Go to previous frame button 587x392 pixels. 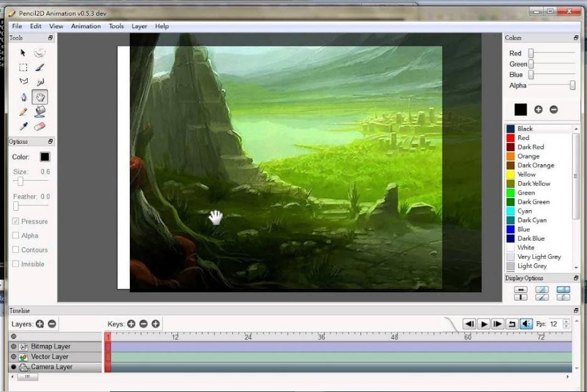[x=470, y=324]
